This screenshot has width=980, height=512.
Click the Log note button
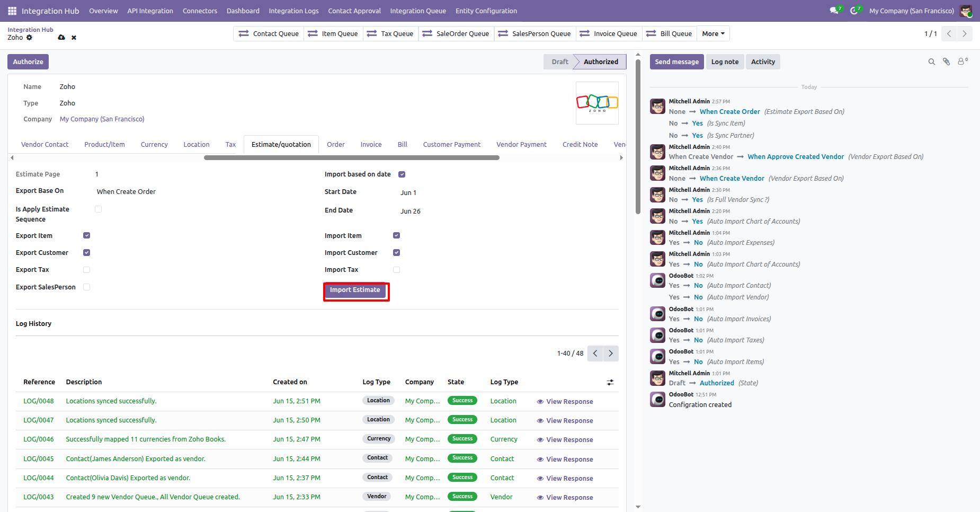click(725, 62)
